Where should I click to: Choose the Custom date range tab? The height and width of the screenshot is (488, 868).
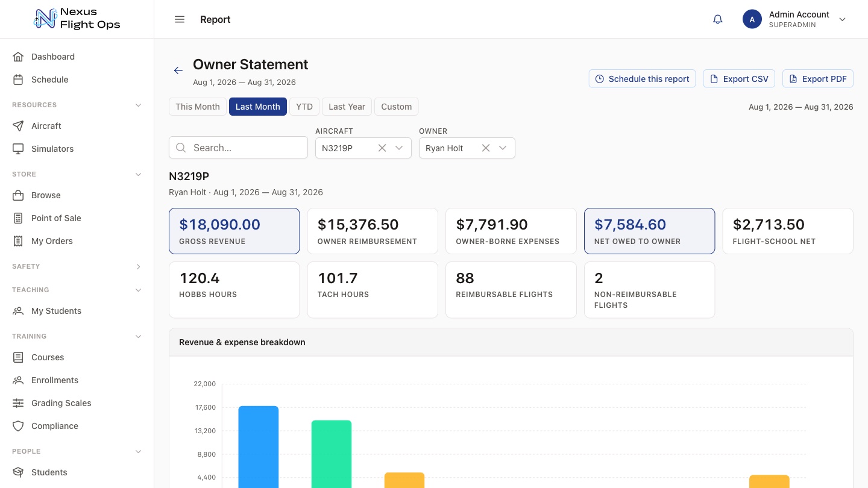click(x=397, y=107)
